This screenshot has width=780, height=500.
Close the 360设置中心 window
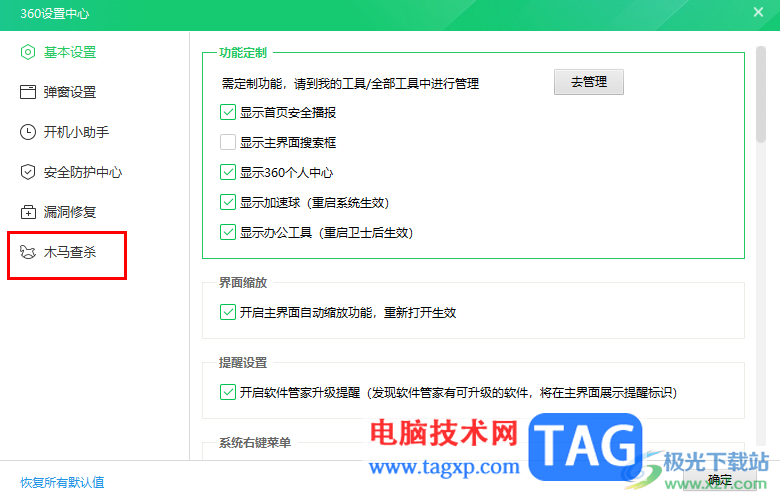point(758,12)
